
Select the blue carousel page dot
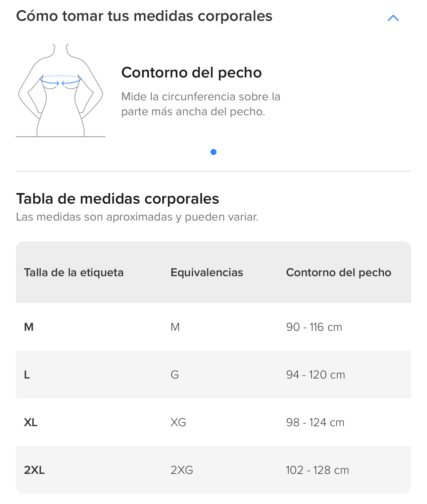(x=213, y=152)
